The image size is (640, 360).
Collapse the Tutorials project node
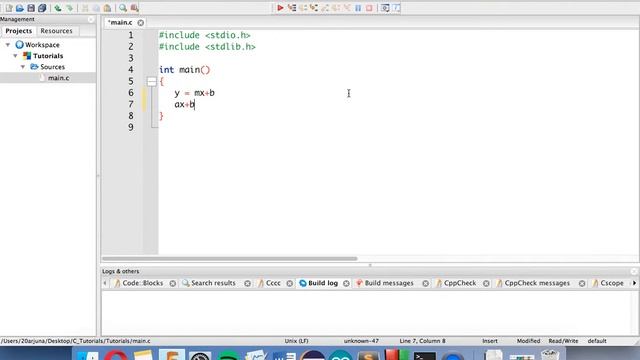tap(15, 56)
